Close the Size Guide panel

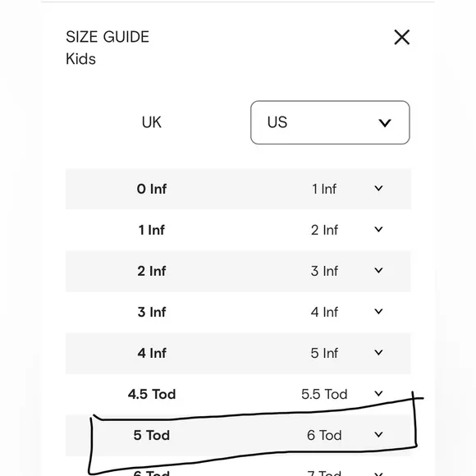coord(401,37)
